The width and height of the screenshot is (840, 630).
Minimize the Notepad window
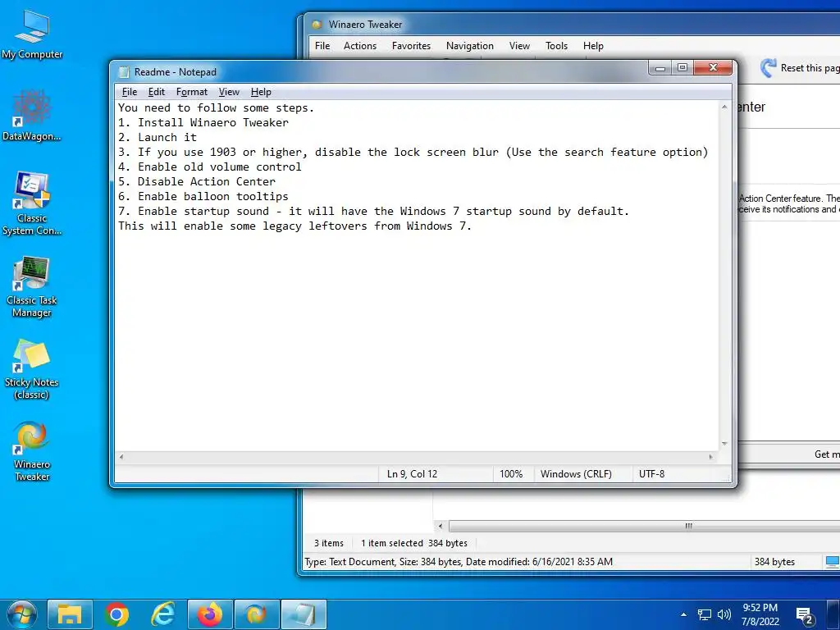660,68
